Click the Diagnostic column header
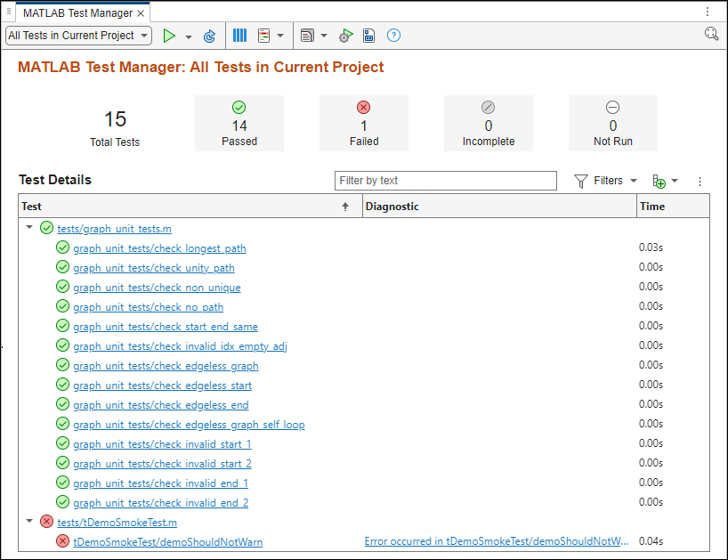The image size is (728, 560). (499, 207)
